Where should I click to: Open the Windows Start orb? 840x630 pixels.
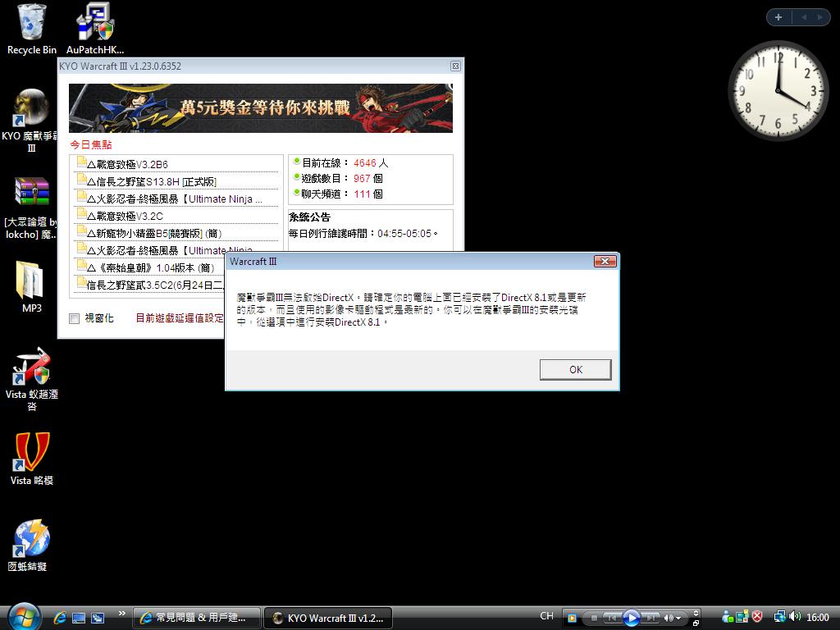pyautogui.click(x=24, y=617)
